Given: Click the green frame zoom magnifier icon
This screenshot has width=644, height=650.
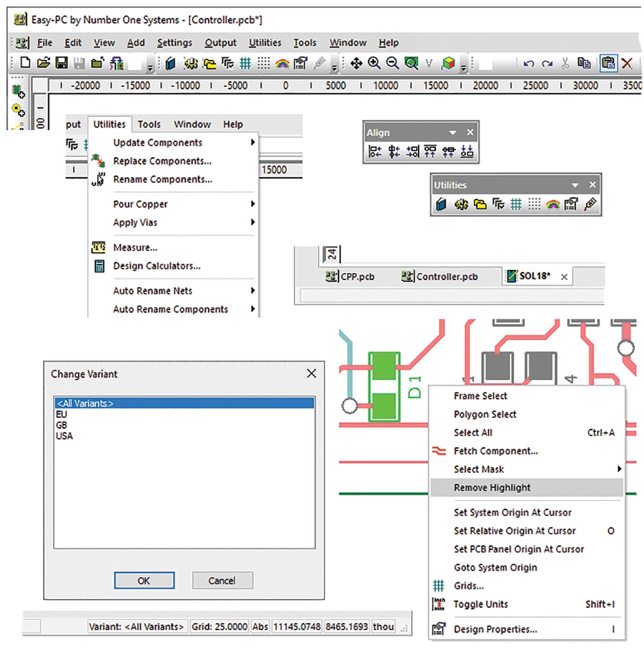Looking at the screenshot, I should (411, 63).
